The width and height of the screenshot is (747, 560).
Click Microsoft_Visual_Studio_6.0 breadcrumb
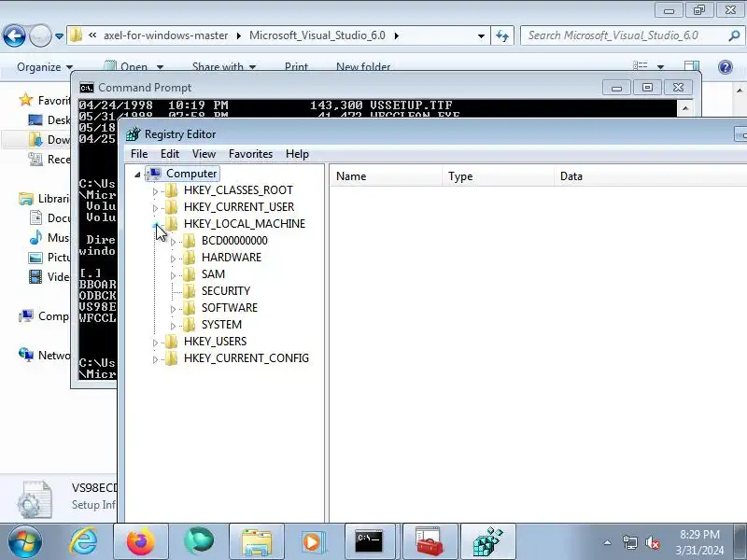[x=317, y=35]
